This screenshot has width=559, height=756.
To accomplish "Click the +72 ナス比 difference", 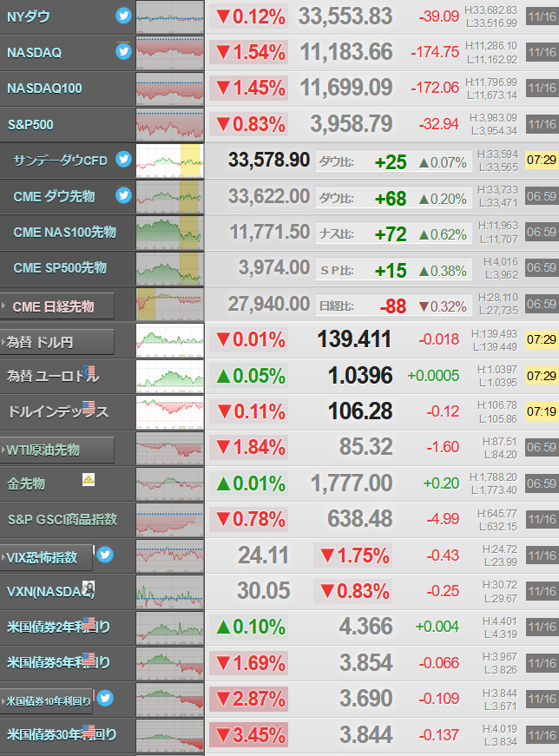I will (391, 234).
